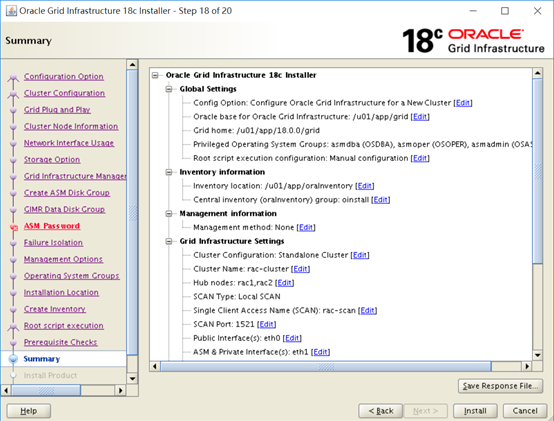Image resolution: width=554 pixels, height=421 pixels.
Task: Open Operating System Groups step
Action: (x=72, y=276)
